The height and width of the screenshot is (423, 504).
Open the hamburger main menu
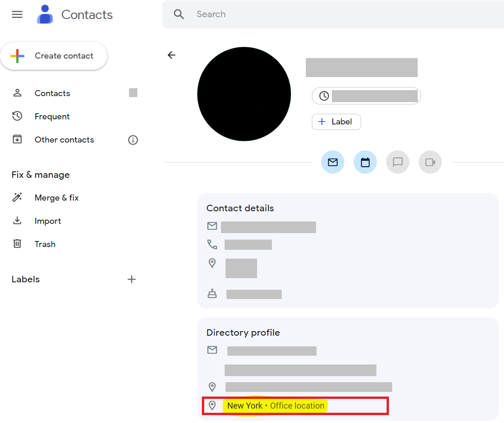pos(17,14)
